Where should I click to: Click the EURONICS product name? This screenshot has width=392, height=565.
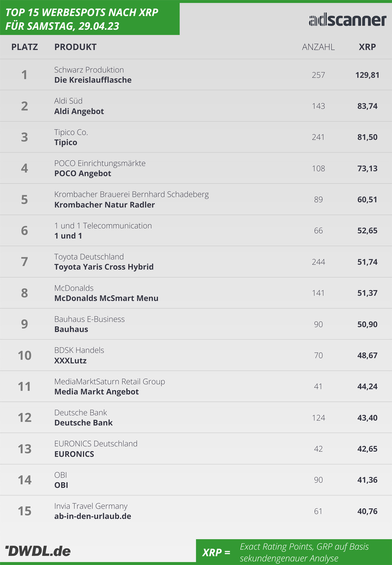pos(74,454)
